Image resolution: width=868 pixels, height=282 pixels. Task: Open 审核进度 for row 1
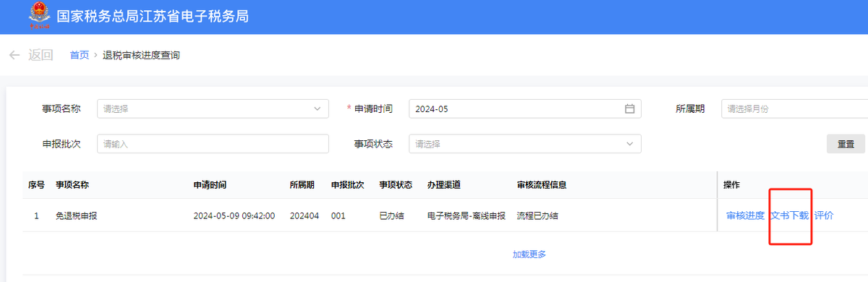point(745,215)
